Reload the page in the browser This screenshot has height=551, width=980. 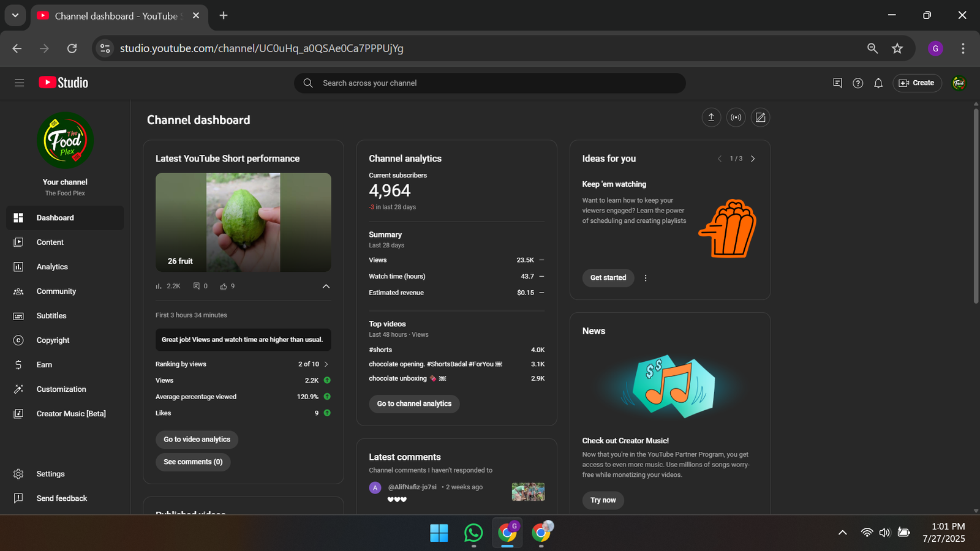[x=72, y=48]
